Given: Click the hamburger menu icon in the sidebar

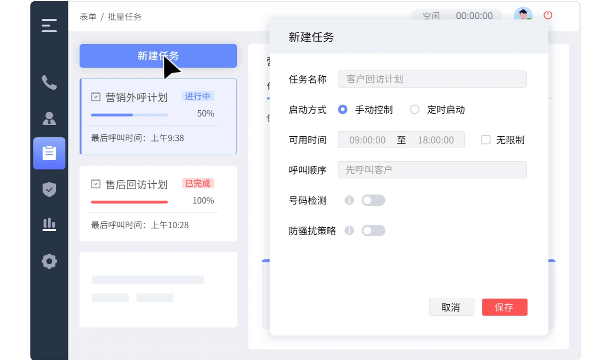Looking at the screenshot, I should click(x=49, y=25).
